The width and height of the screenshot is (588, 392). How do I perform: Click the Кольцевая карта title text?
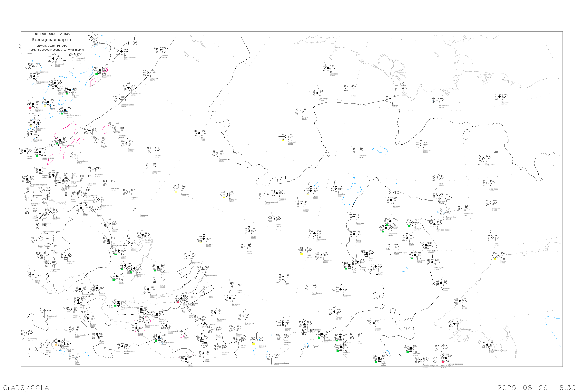pyautogui.click(x=51, y=40)
